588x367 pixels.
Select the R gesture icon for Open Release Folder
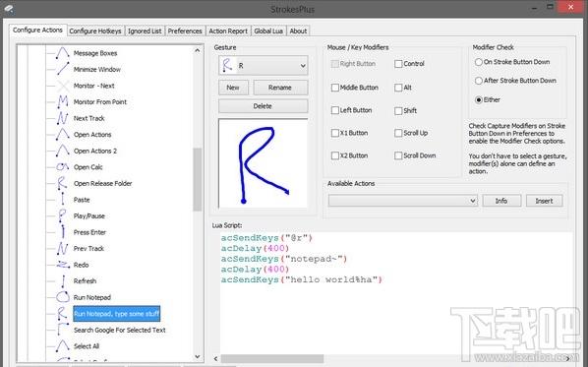click(62, 183)
